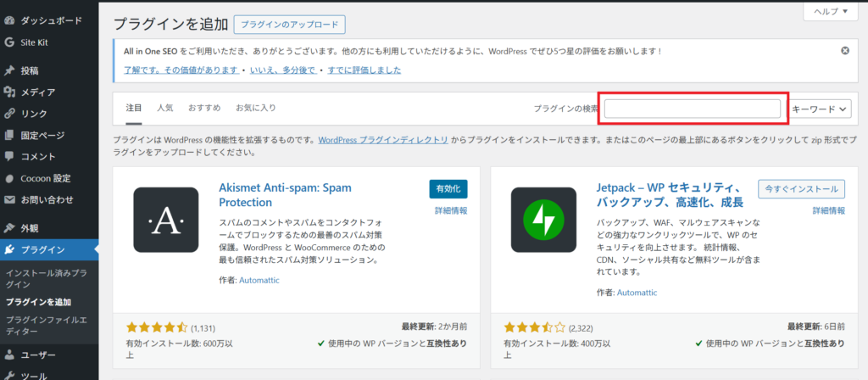Click the リンク chain icon
The height and width of the screenshot is (380, 868).
coord(8,114)
